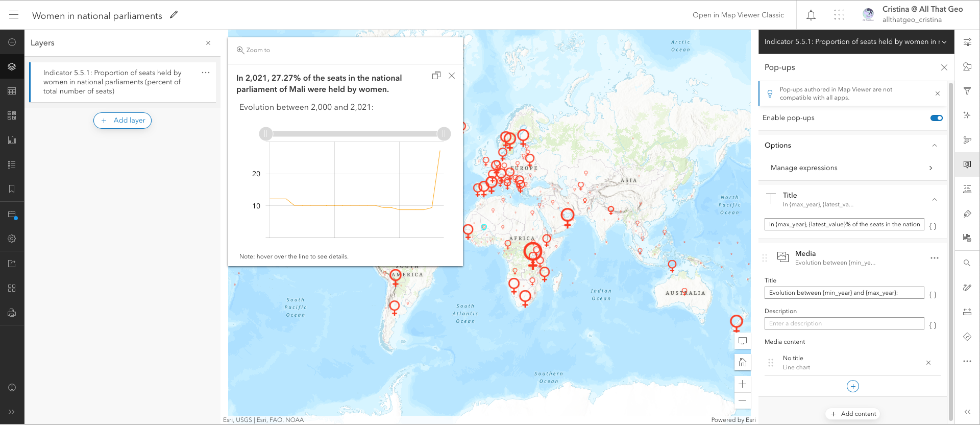This screenshot has width=980, height=425.
Task: Click the Add content plus icon in left toolbar
Action: coord(12,42)
